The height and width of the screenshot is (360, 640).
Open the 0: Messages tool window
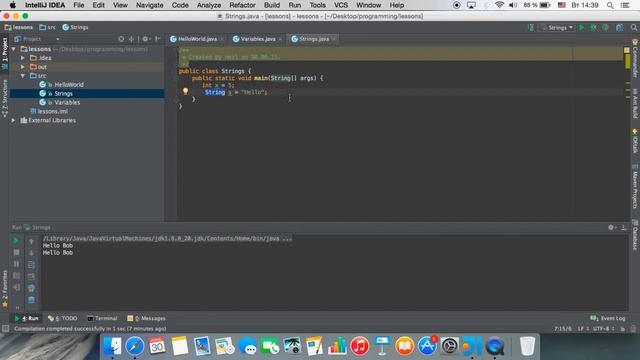pos(146,318)
